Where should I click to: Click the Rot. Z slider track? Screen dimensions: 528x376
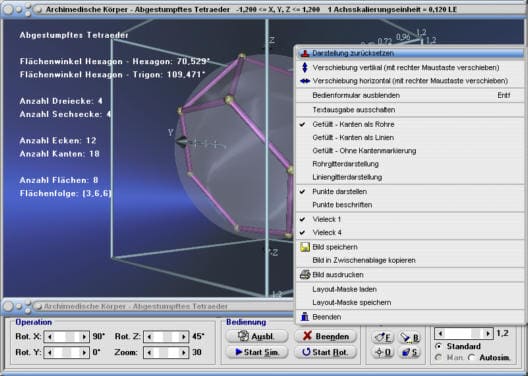pos(166,337)
